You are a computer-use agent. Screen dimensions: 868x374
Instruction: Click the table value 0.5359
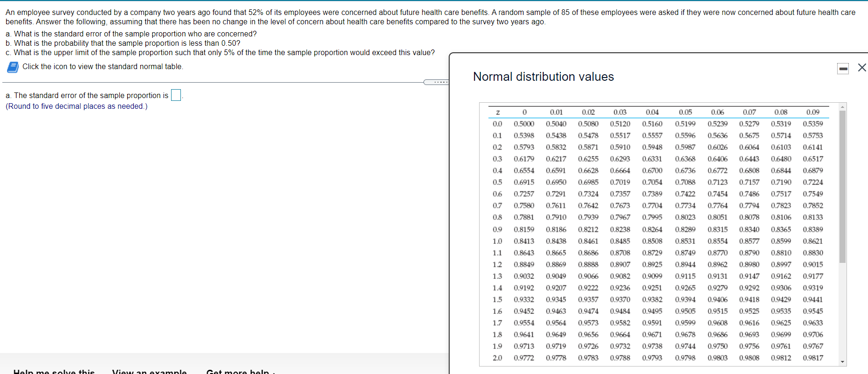pyautogui.click(x=813, y=124)
